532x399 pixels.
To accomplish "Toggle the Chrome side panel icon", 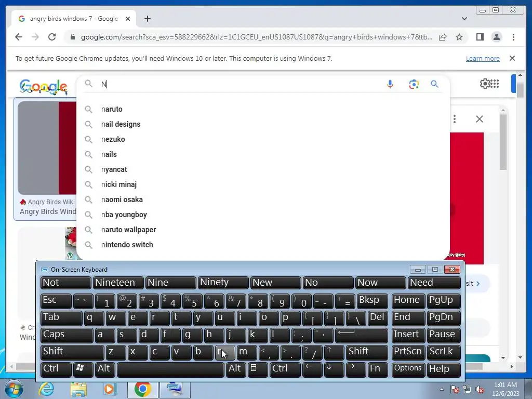I will click(x=480, y=37).
